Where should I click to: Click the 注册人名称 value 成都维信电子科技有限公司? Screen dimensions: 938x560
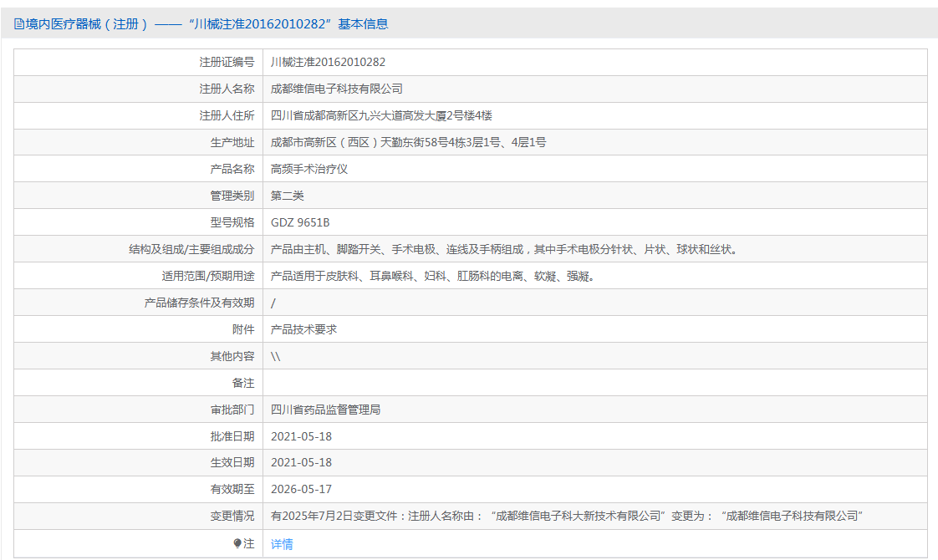[336, 89]
